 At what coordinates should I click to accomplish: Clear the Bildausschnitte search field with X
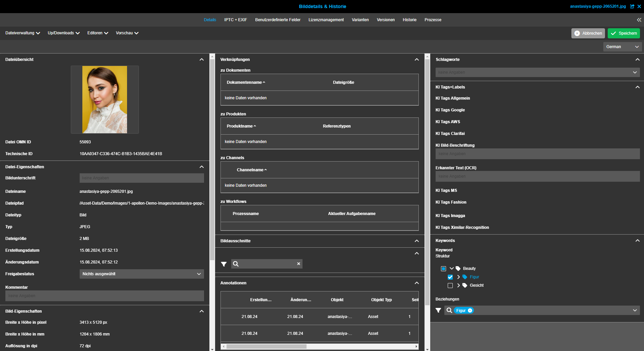pos(298,264)
